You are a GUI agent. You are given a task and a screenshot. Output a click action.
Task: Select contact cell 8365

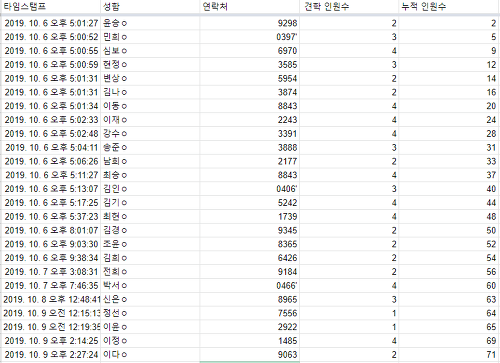pyautogui.click(x=250, y=244)
